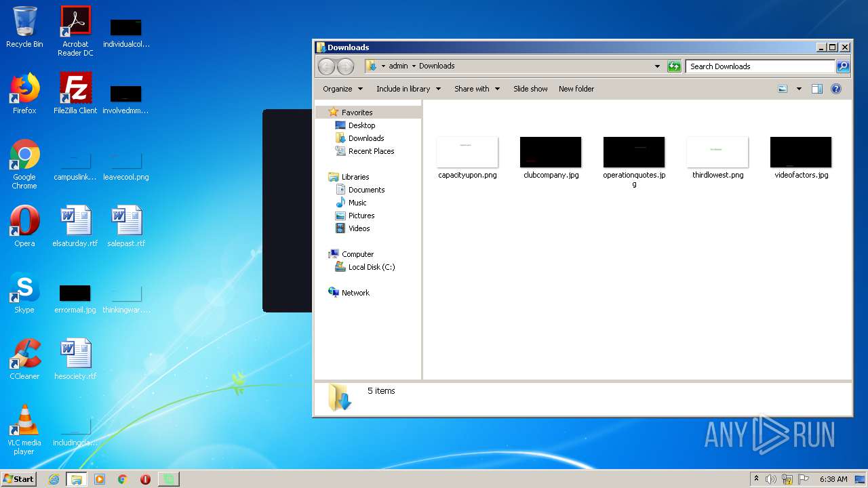The image size is (868, 488).
Task: Open the Music library
Action: 357,203
